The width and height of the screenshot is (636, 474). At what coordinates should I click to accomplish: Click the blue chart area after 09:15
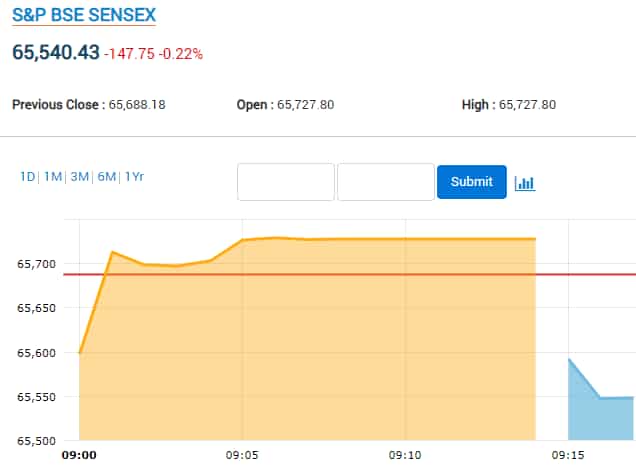pyautogui.click(x=600, y=420)
